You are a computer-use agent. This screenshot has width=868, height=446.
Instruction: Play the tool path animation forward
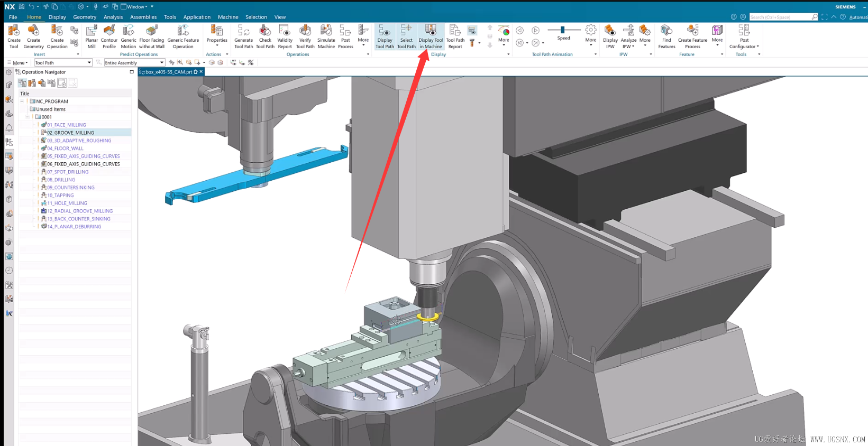click(x=535, y=30)
